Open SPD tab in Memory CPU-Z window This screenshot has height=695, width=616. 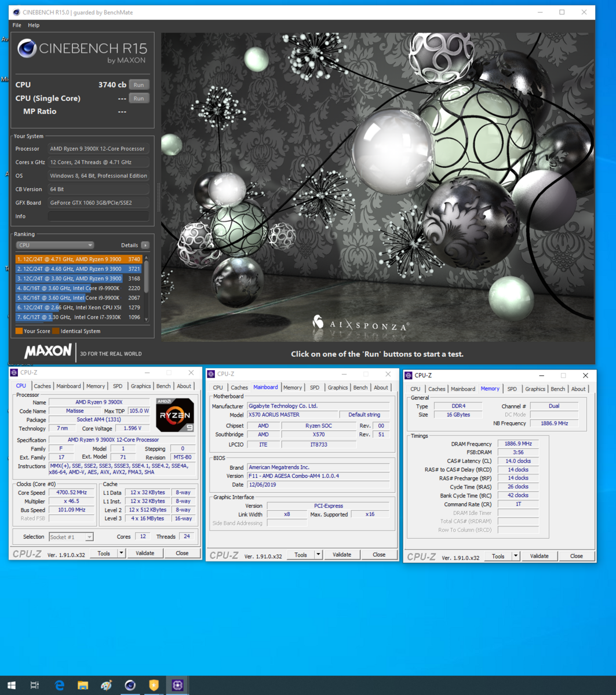(x=512, y=389)
